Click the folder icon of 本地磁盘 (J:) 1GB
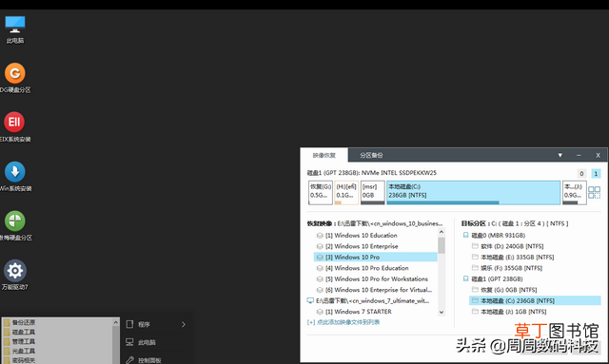The height and width of the screenshot is (364, 609). (x=475, y=311)
